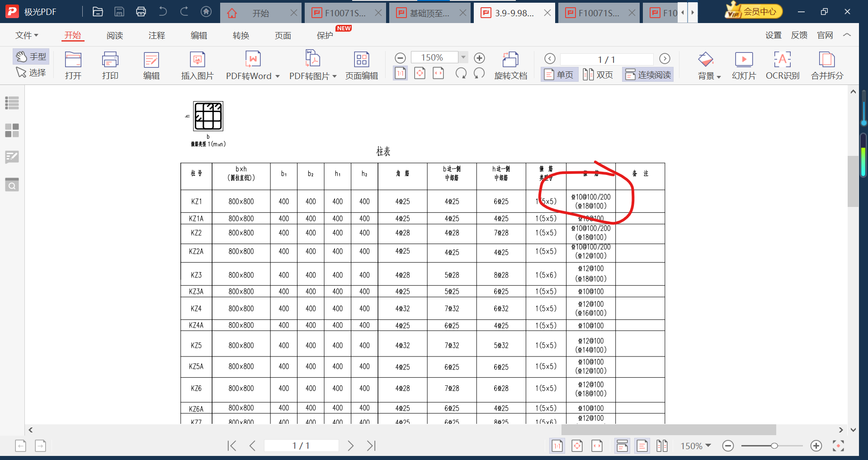Switch to the 保护 ribbon tab
The width and height of the screenshot is (868, 460).
(325, 35)
